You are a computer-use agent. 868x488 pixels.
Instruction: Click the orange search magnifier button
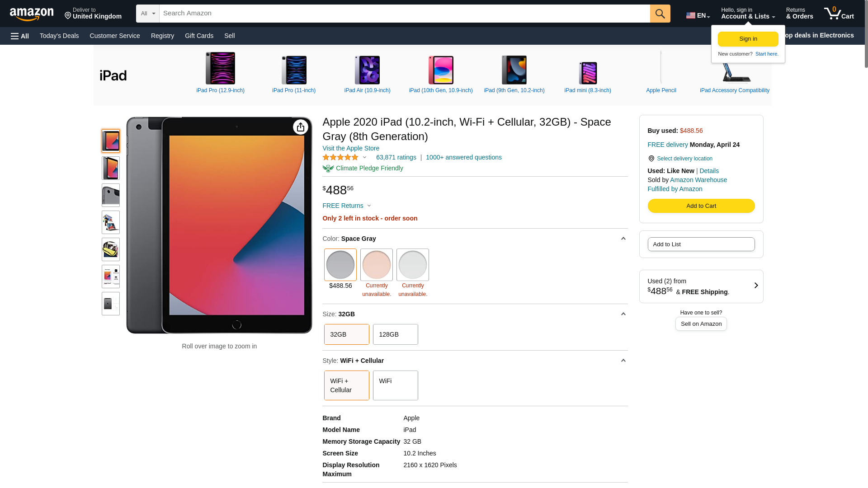click(660, 14)
